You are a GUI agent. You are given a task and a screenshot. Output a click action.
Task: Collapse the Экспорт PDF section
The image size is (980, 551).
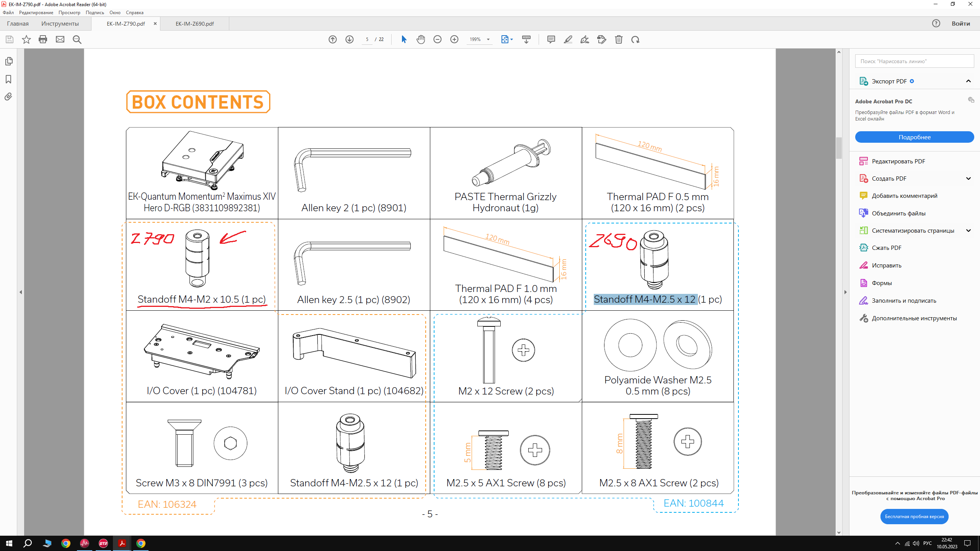coord(969,81)
